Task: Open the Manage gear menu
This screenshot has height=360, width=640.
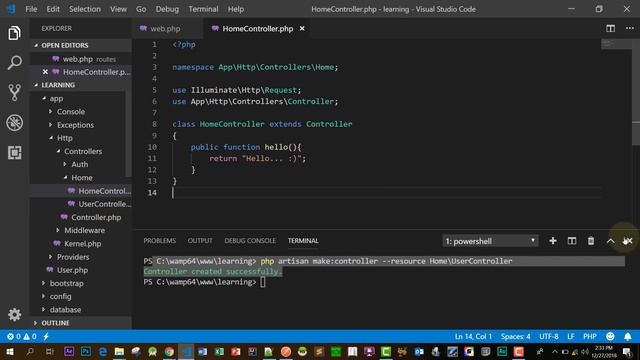Action: tap(14, 314)
